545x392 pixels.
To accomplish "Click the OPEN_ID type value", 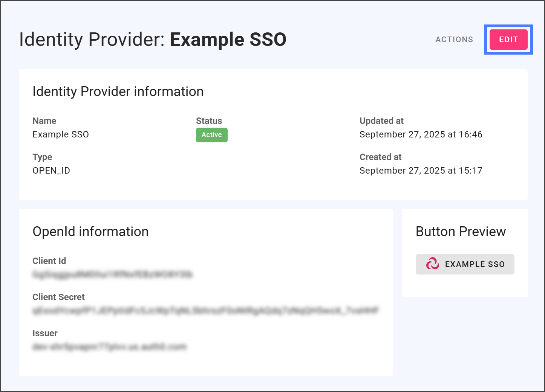I will [x=51, y=171].
